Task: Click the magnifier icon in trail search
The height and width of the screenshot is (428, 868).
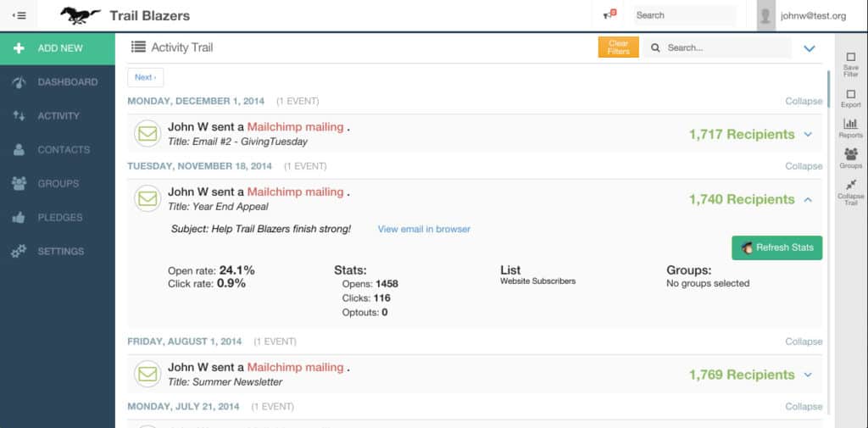Action: [x=655, y=48]
